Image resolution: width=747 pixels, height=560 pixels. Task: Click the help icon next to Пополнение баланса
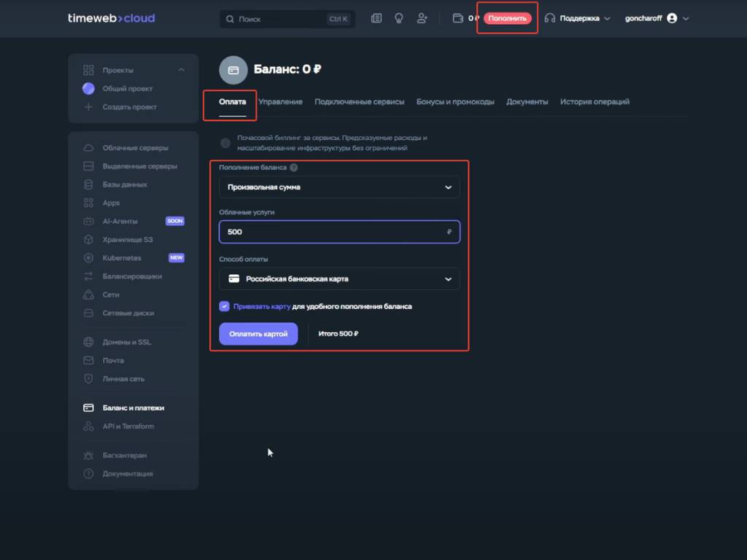coord(293,168)
